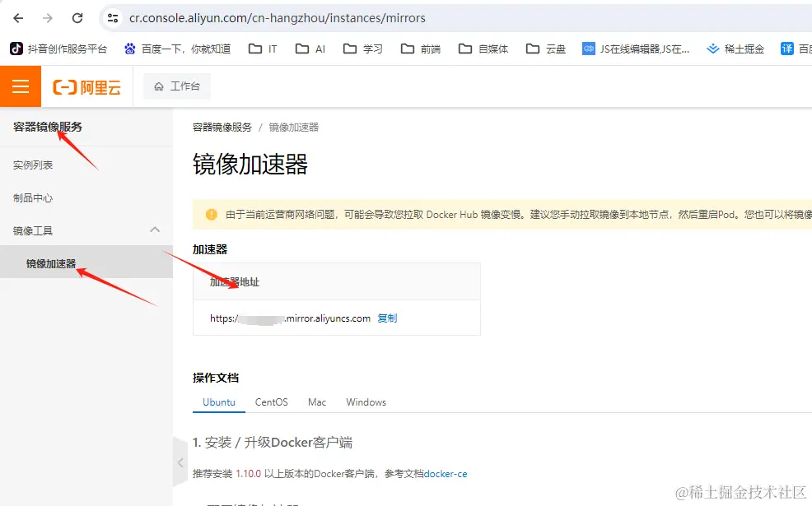
Task: Open the 前端 bookmark folder
Action: tap(421, 49)
